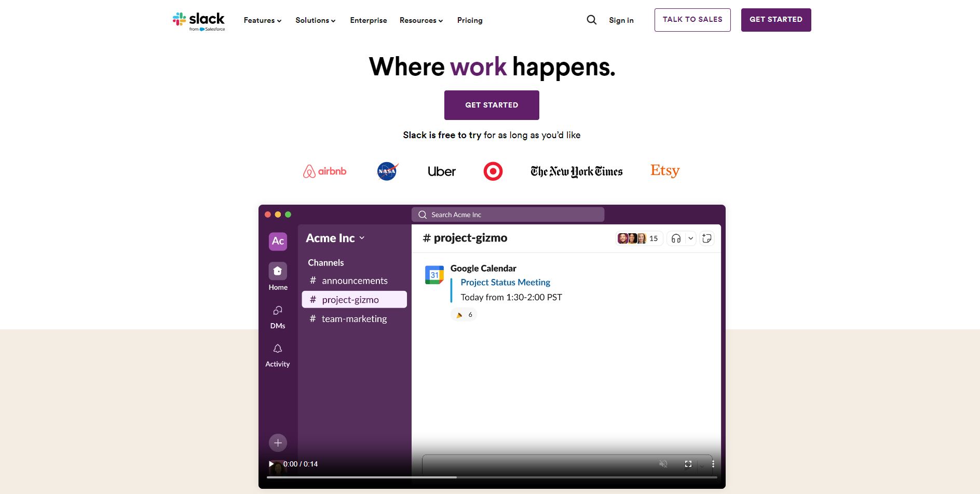Toggle fullscreen on the video player
Viewport: 980px width, 494px height.
[x=688, y=464]
